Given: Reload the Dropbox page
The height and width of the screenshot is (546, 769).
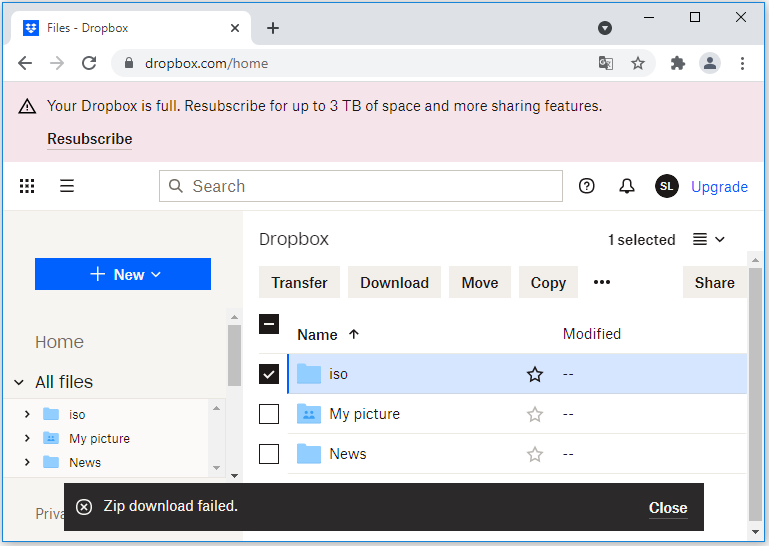Looking at the screenshot, I should click(89, 63).
